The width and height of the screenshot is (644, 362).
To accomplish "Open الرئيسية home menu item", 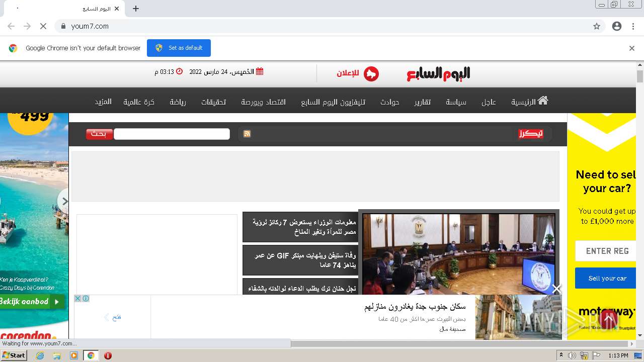I will pyautogui.click(x=529, y=102).
